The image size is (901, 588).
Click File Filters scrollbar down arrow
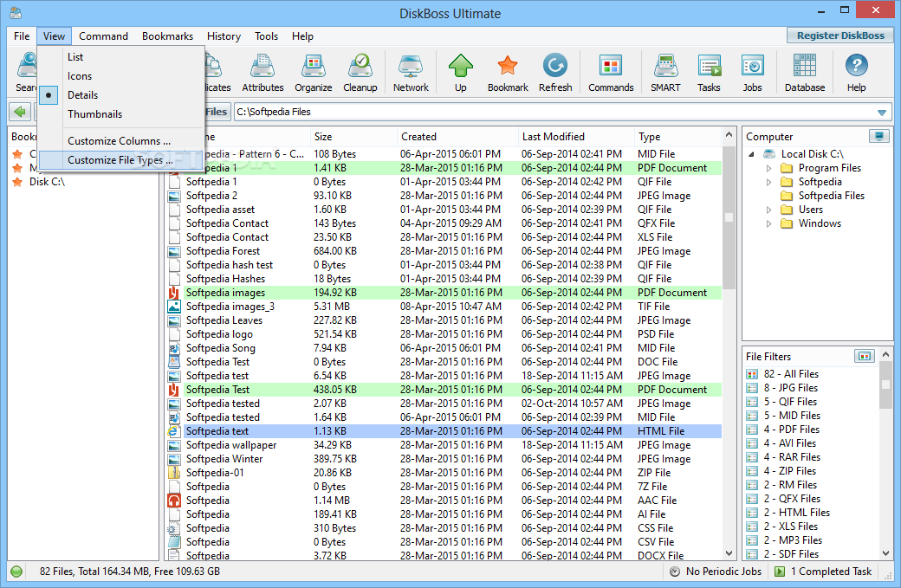click(885, 553)
